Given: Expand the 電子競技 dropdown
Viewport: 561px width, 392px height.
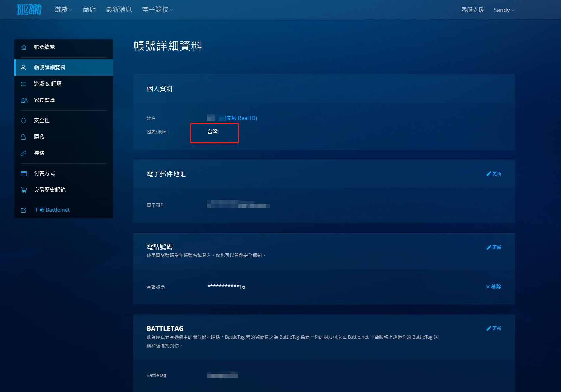Looking at the screenshot, I should point(157,10).
